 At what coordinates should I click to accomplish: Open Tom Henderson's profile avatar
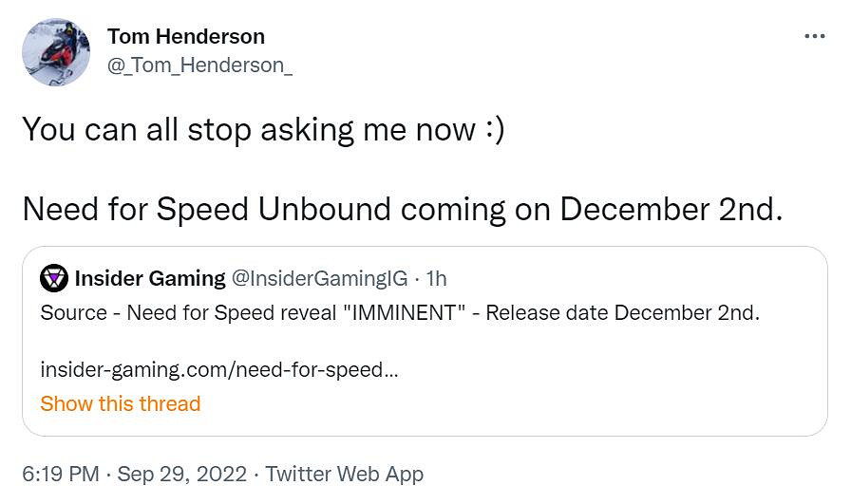coord(56,52)
